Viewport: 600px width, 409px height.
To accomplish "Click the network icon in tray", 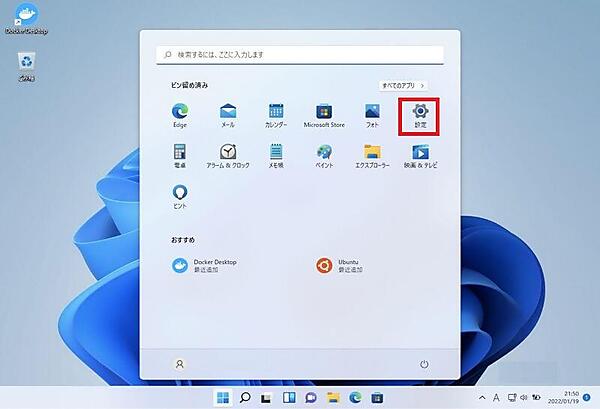I will pos(512,398).
